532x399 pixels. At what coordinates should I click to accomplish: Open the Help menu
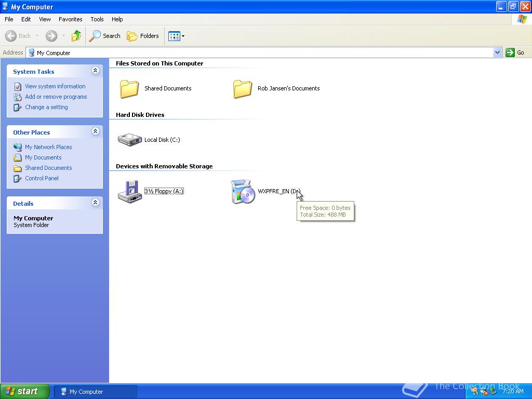click(117, 19)
